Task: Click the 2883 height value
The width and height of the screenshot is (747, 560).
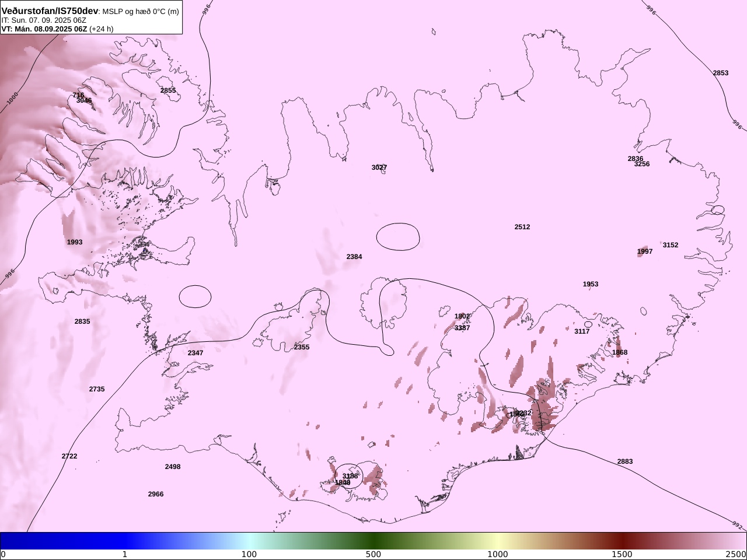Action: 625,461
